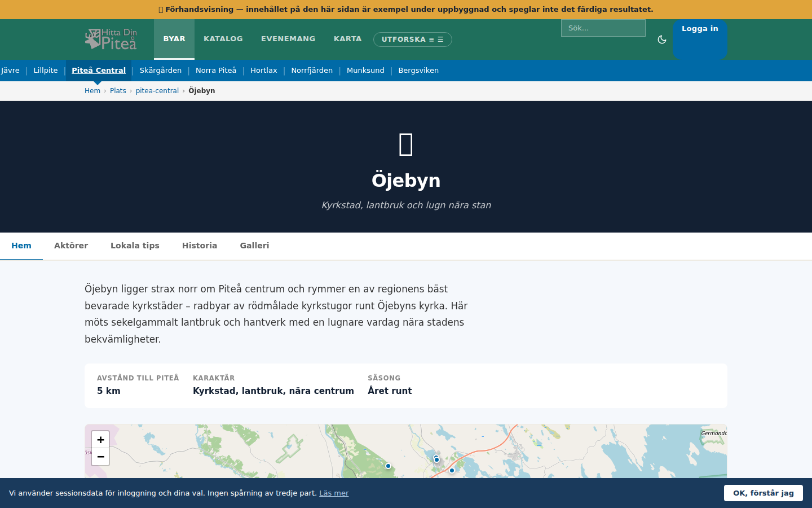The width and height of the screenshot is (812, 508).
Task: Open the Utforska dropdown menu
Action: point(413,40)
